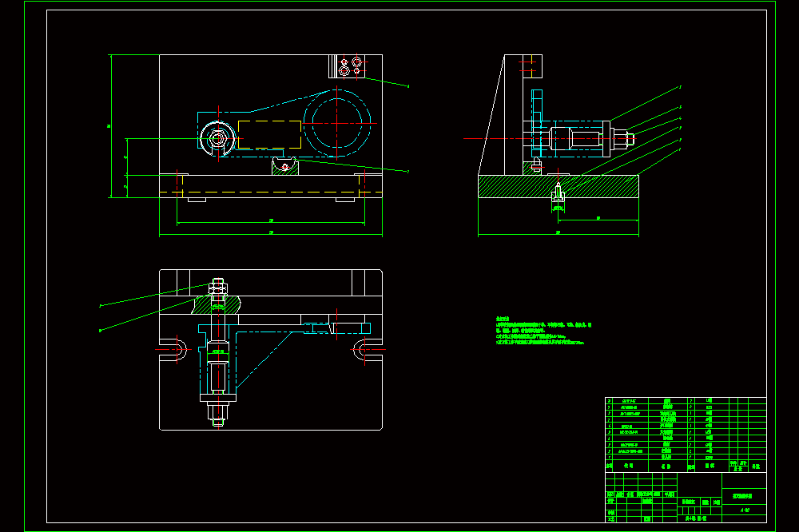
Task: Click the small plate with four holes, top-right of front view
Action: point(348,66)
